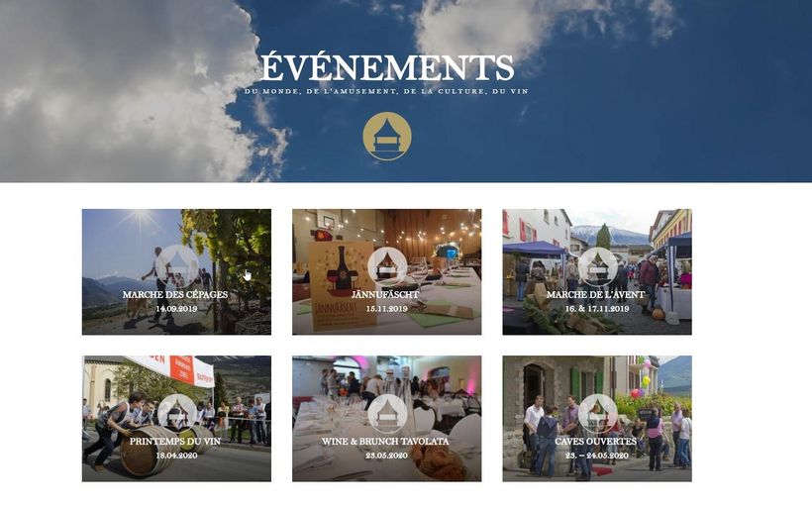Click tower icon on Wine & Brunch Tavolata card
812x508 pixels.
pos(387,413)
